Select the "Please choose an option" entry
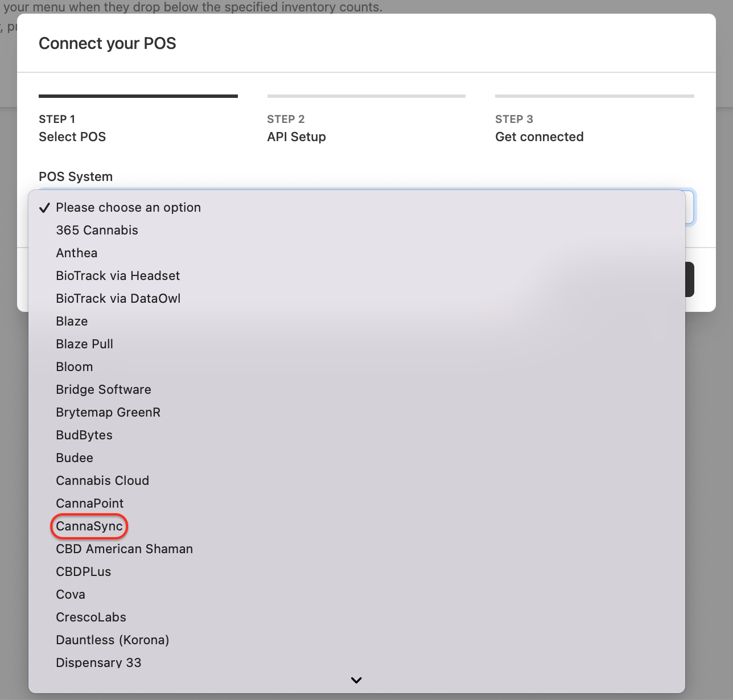This screenshot has height=700, width=733. (356, 208)
